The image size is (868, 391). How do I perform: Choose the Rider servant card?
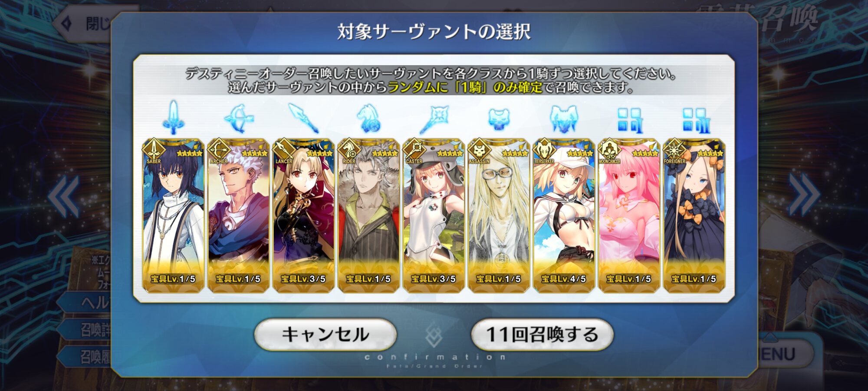coord(368,215)
